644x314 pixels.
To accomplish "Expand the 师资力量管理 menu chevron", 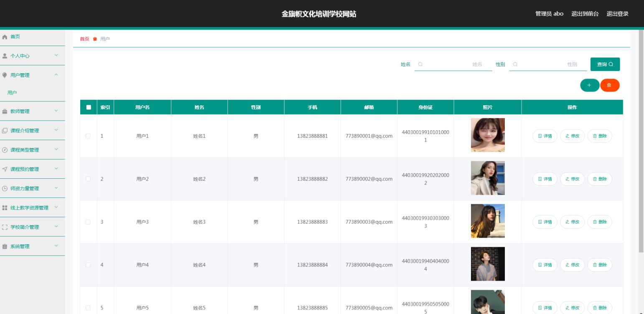I will 56,187.
